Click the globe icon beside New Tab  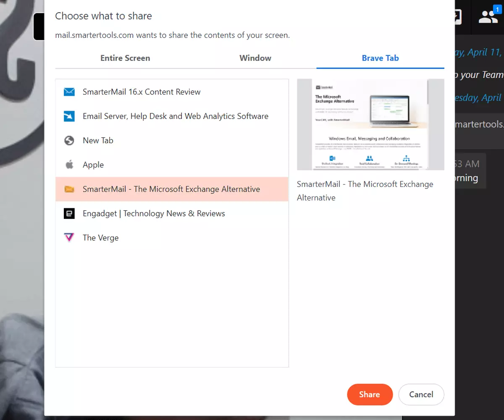coord(69,141)
